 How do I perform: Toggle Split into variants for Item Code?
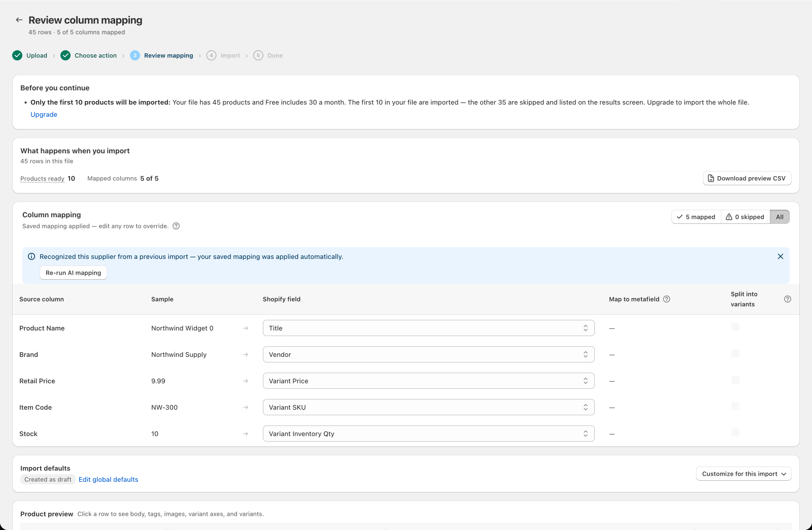coord(735,406)
